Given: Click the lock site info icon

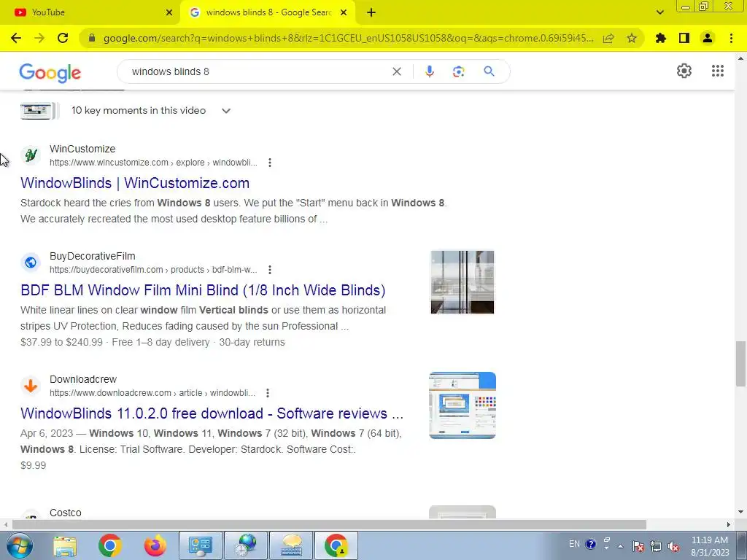Looking at the screenshot, I should click(x=92, y=38).
